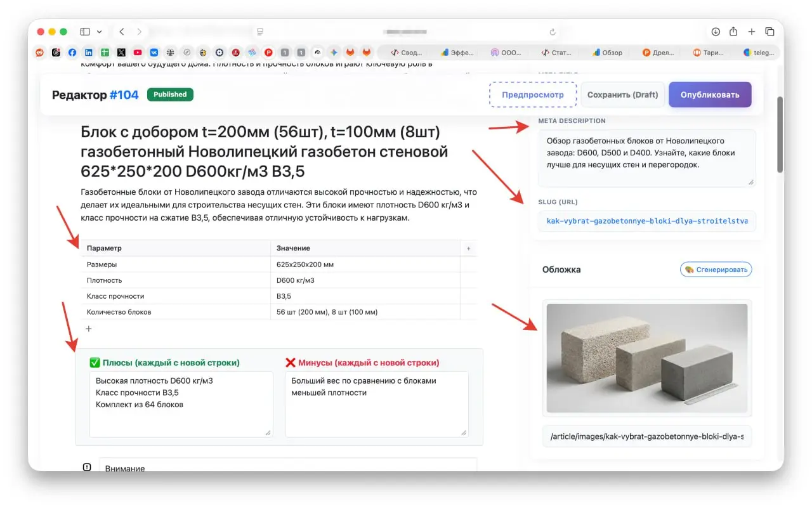Select the D600 кг/м3 table cell

(365, 280)
